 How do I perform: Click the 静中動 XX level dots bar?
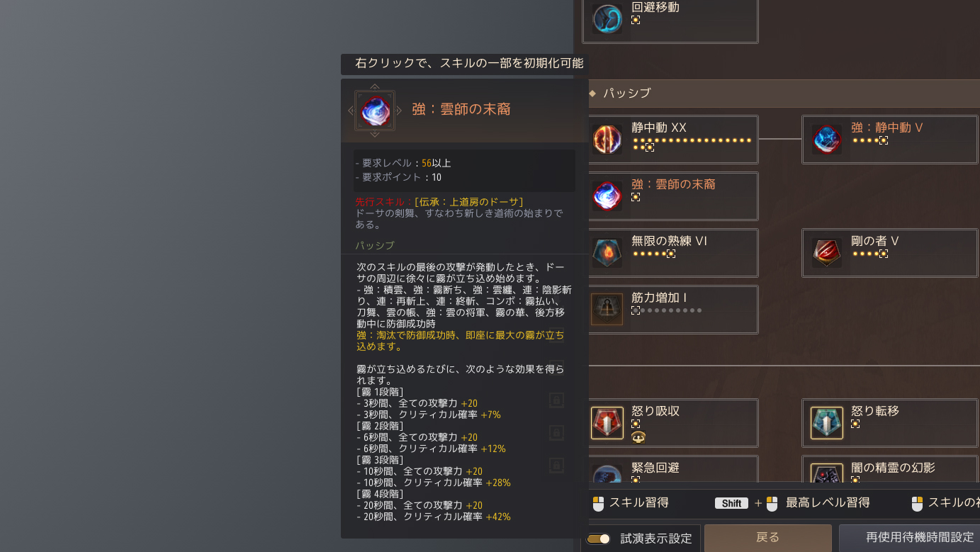pyautogui.click(x=692, y=144)
